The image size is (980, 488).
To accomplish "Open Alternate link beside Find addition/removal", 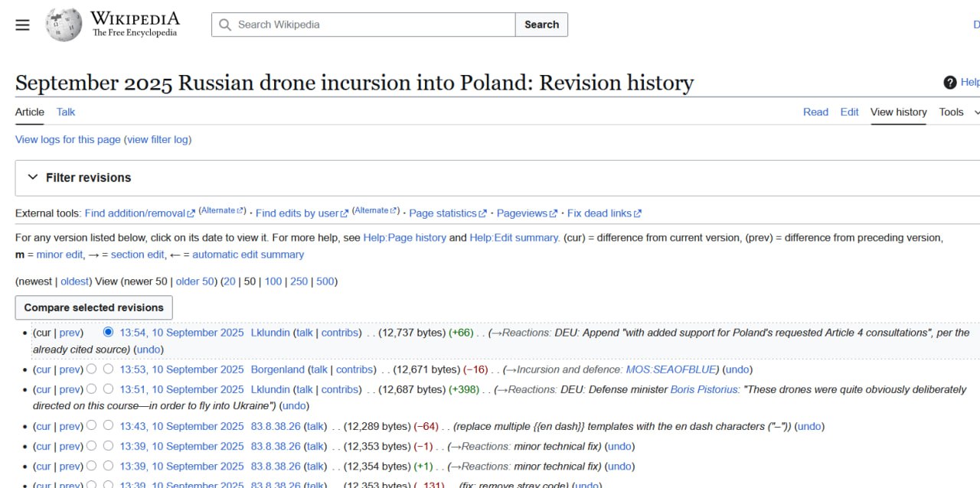I will 222,210.
